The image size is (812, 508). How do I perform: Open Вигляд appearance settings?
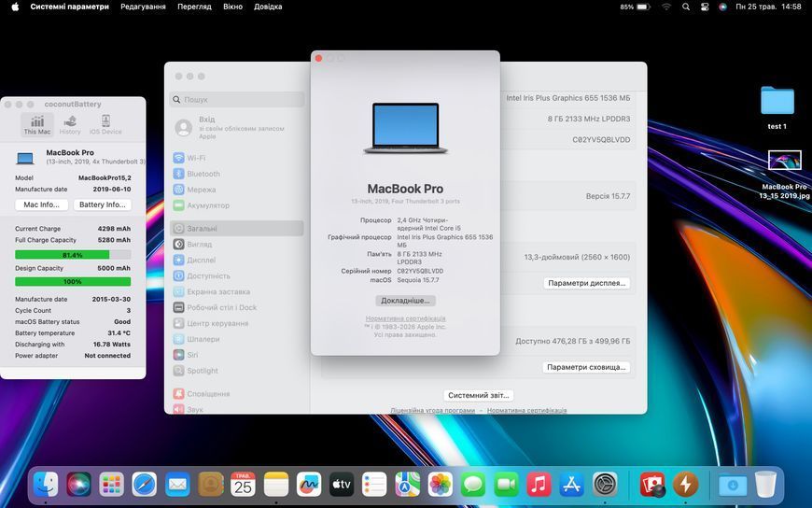click(237, 244)
